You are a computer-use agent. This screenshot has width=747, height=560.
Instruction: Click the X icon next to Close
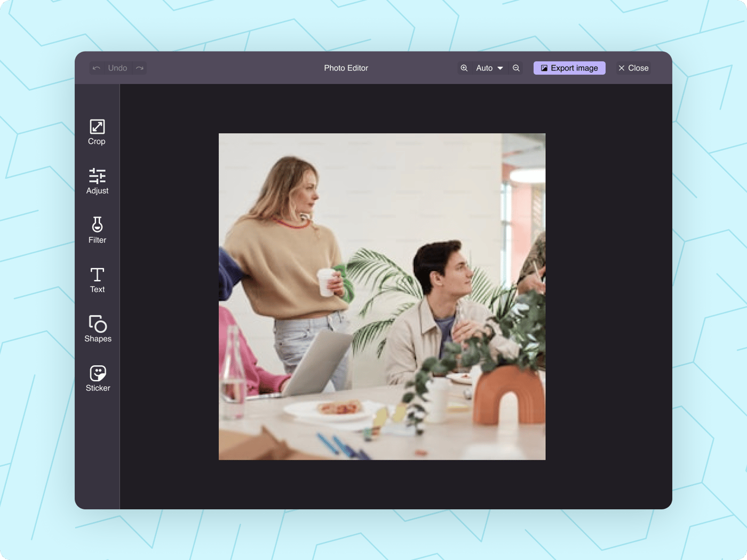pos(622,68)
